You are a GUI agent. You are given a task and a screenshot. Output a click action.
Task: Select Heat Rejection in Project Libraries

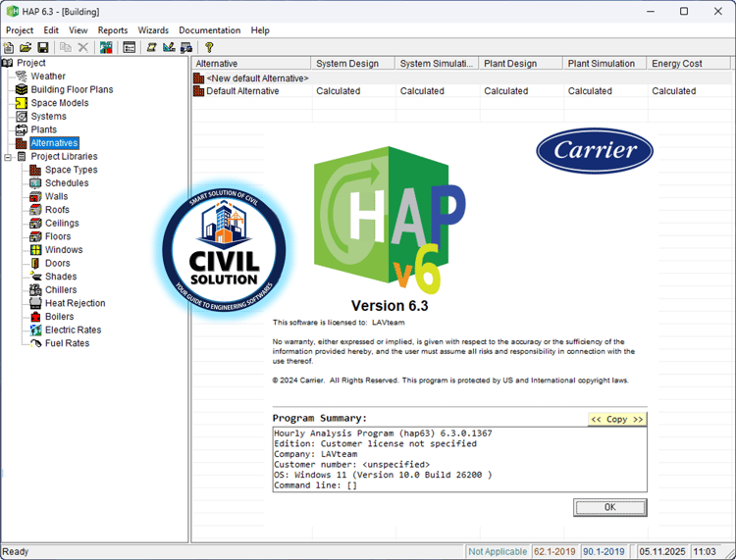[76, 303]
